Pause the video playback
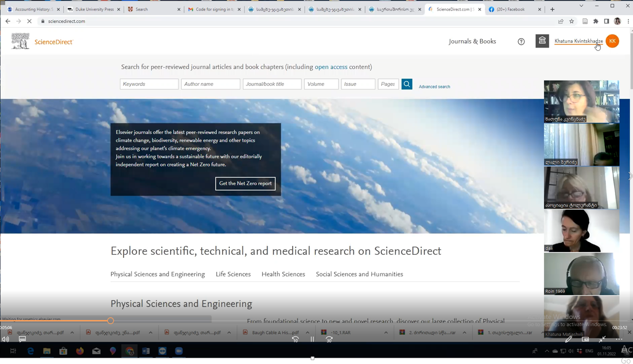 (312, 339)
